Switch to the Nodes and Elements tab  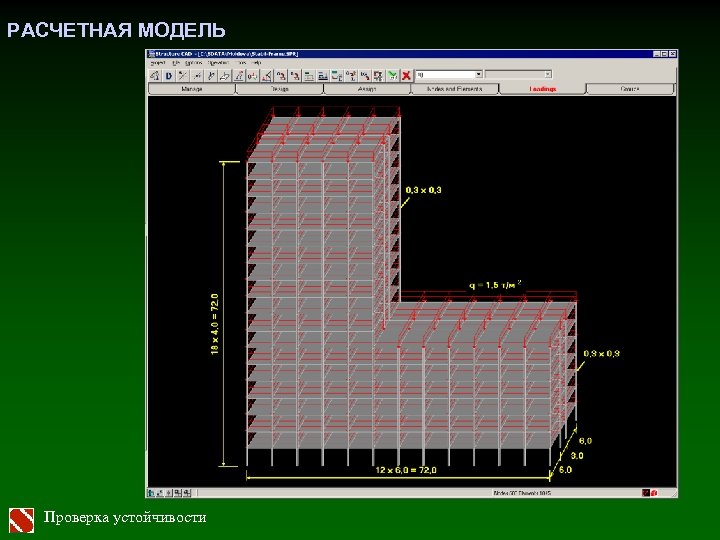[x=455, y=89]
